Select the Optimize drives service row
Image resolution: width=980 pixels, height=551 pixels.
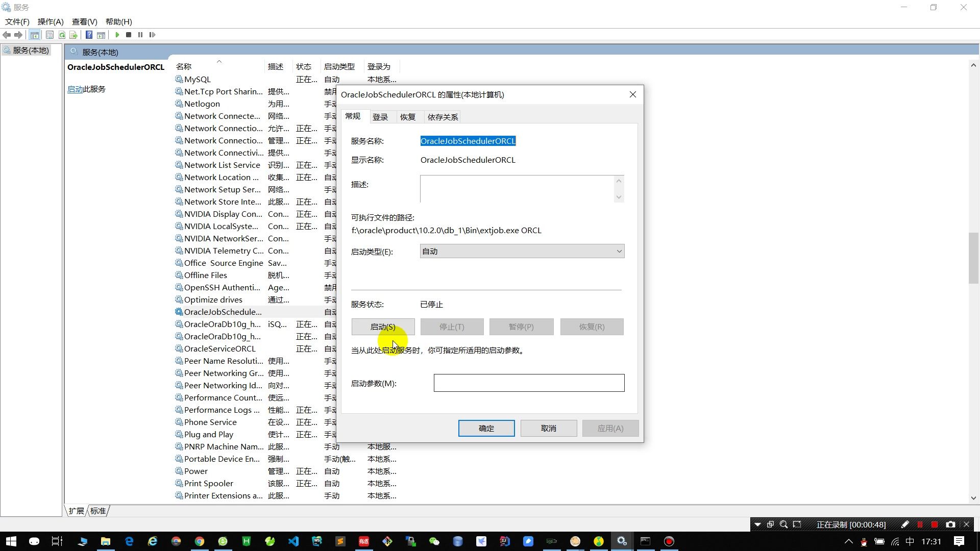click(x=213, y=299)
